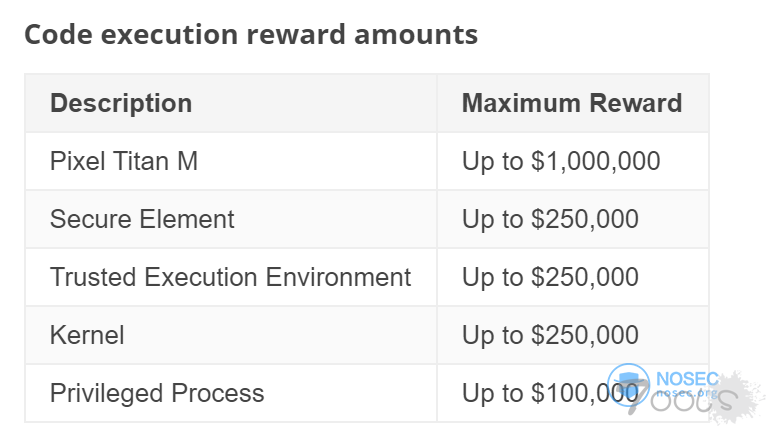Click the 'Maximum Reward' column header
Image resolution: width=771 pixels, height=431 pixels.
click(x=572, y=103)
